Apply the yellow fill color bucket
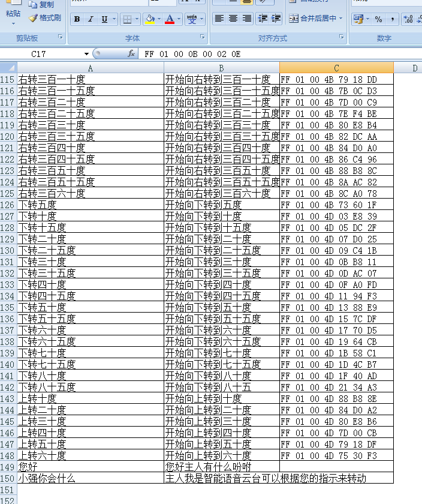The image size is (422, 504). 150,19
